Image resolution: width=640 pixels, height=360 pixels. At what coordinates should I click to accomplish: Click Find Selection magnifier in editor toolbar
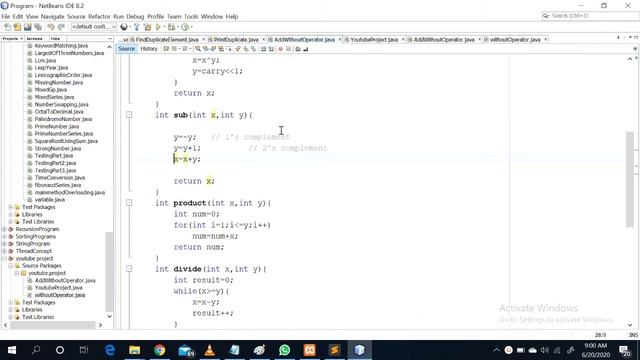[198, 49]
